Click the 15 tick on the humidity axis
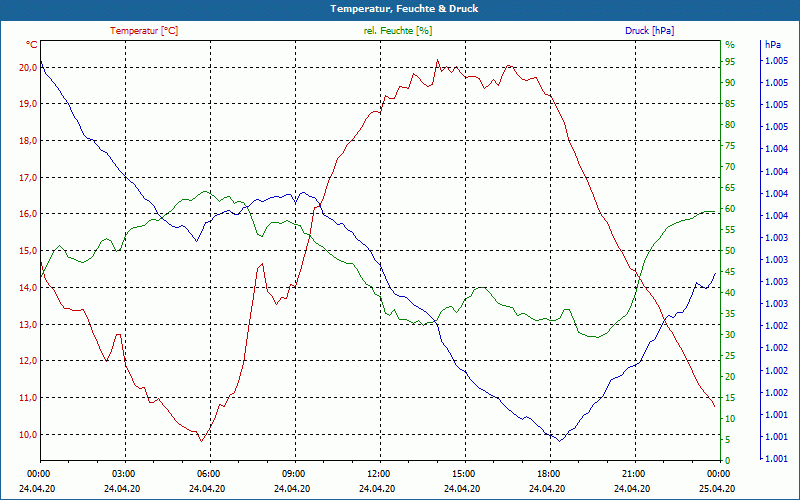 (x=730, y=398)
